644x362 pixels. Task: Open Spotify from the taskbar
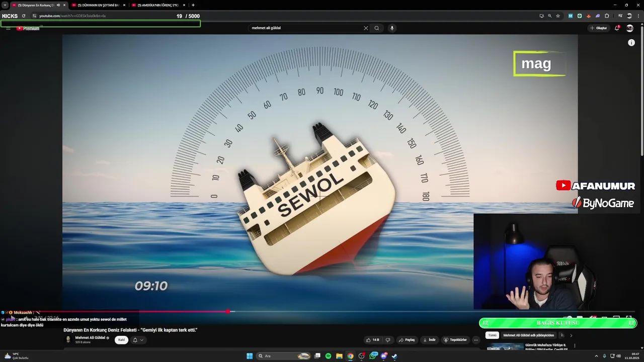(328, 356)
